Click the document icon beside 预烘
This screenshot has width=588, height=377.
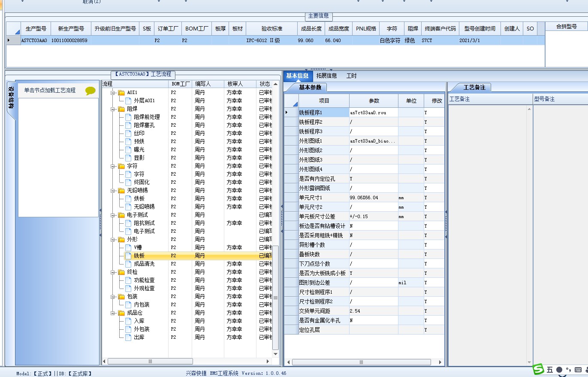click(128, 141)
